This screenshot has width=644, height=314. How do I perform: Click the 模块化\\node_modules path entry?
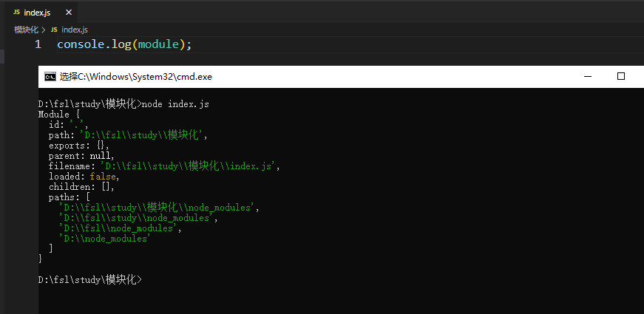click(160, 208)
